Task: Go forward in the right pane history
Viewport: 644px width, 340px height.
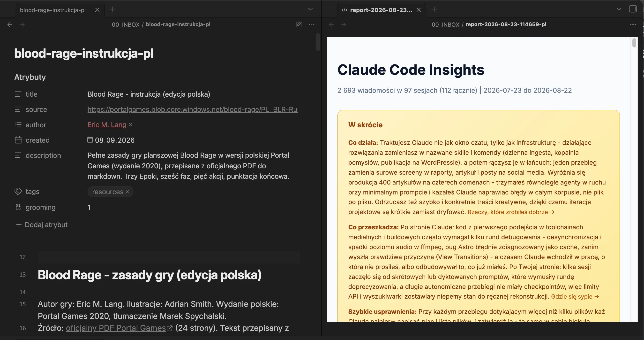Action: tap(344, 24)
